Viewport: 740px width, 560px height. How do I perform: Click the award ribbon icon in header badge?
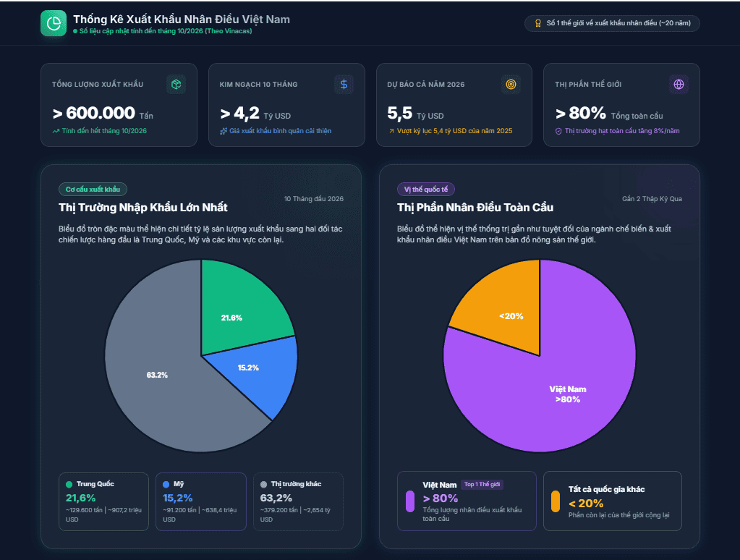(x=538, y=23)
